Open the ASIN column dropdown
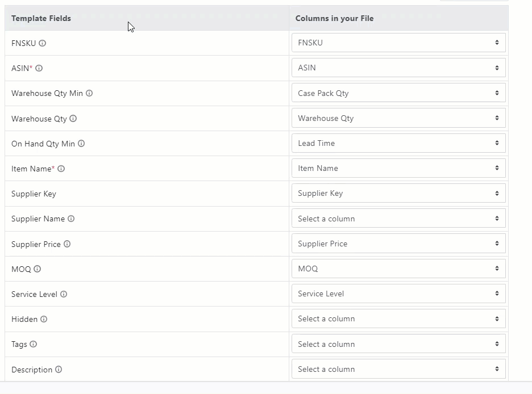 (x=398, y=68)
